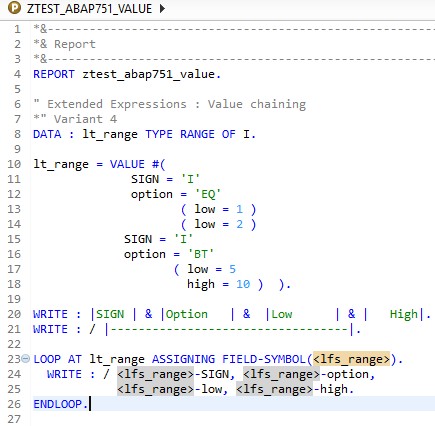Click 'low = 1' on line 13
The image size is (435, 426).
(219, 209)
